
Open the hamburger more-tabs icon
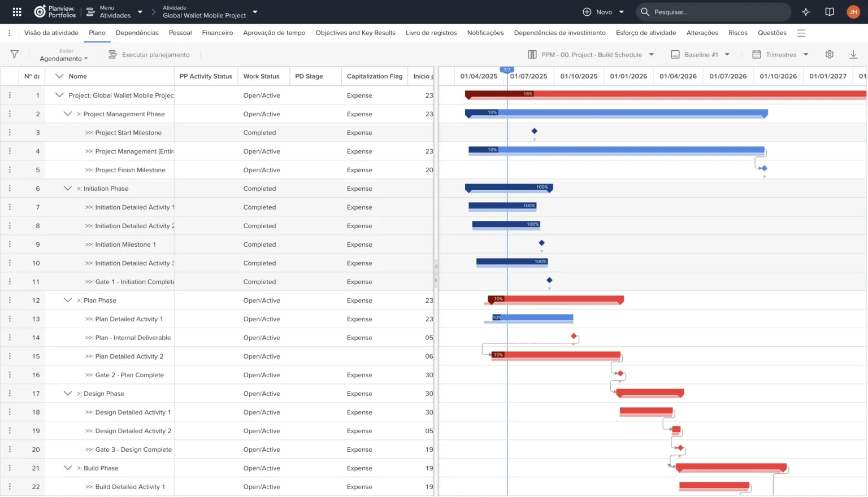[801, 33]
